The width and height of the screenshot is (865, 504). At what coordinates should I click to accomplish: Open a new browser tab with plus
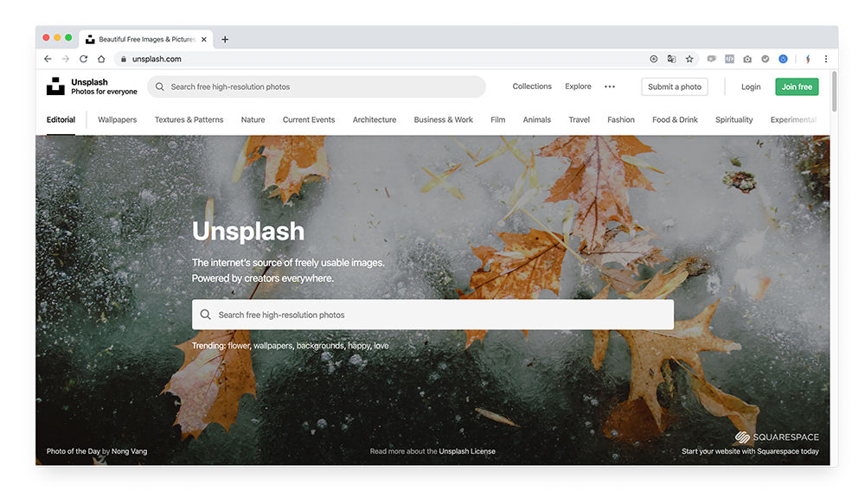pos(225,39)
